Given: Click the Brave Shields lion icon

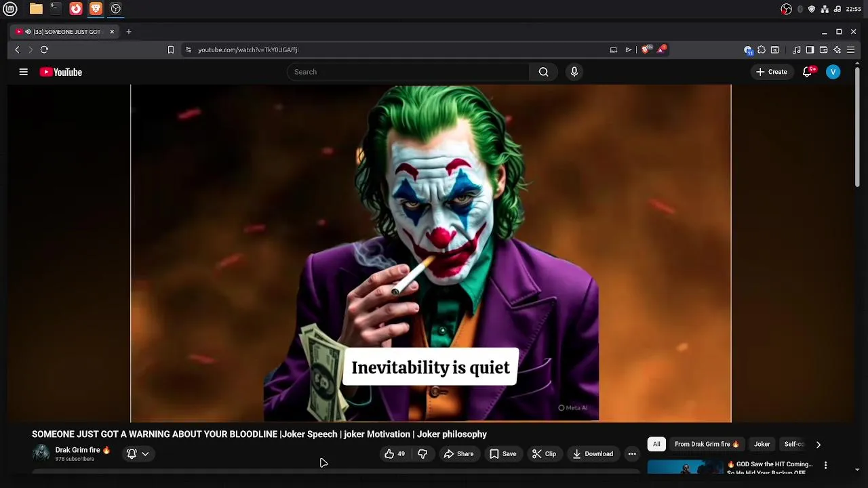Looking at the screenshot, I should point(646,49).
